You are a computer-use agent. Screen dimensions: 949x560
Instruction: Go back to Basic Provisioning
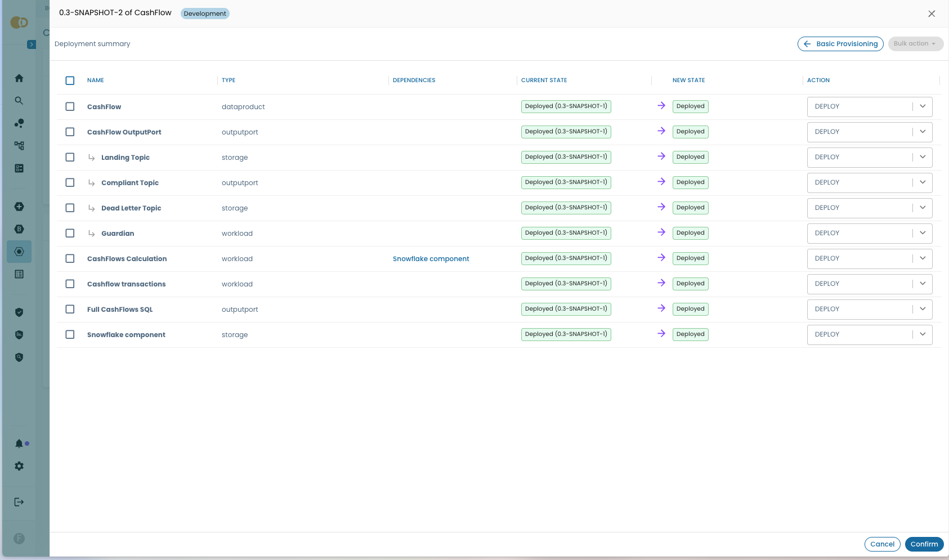tap(840, 44)
